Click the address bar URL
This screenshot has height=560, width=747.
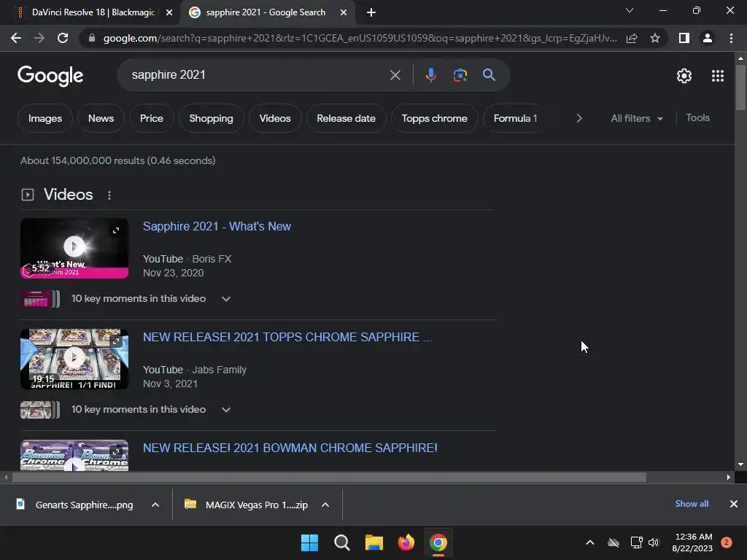click(360, 38)
